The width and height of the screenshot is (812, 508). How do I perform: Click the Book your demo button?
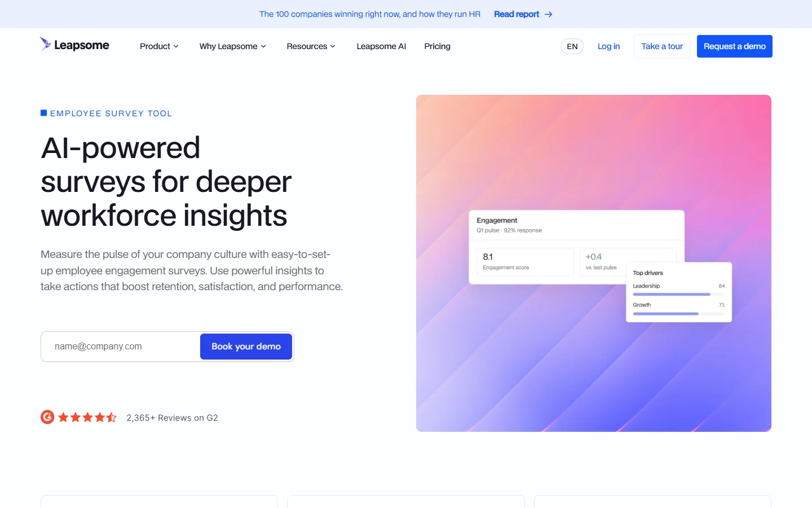tap(246, 347)
